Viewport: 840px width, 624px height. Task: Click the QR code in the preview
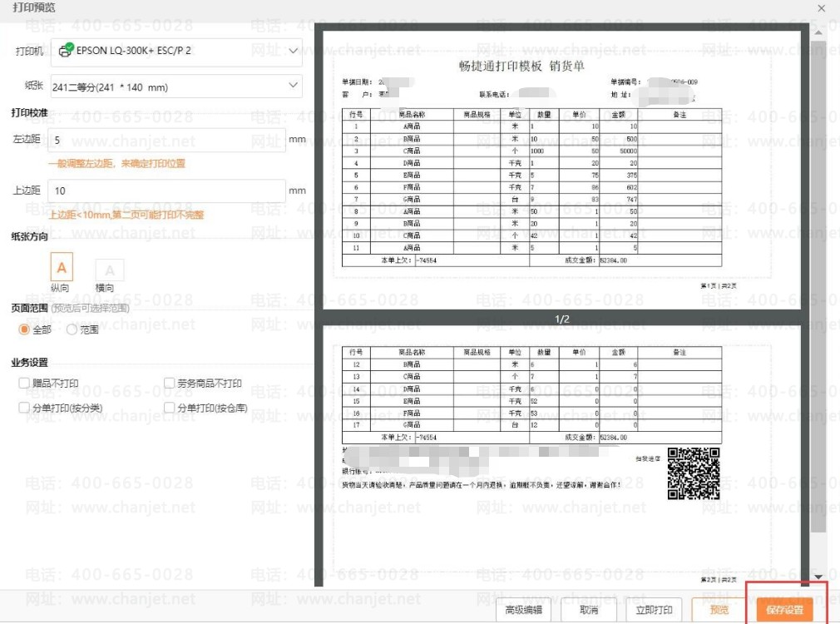click(694, 474)
